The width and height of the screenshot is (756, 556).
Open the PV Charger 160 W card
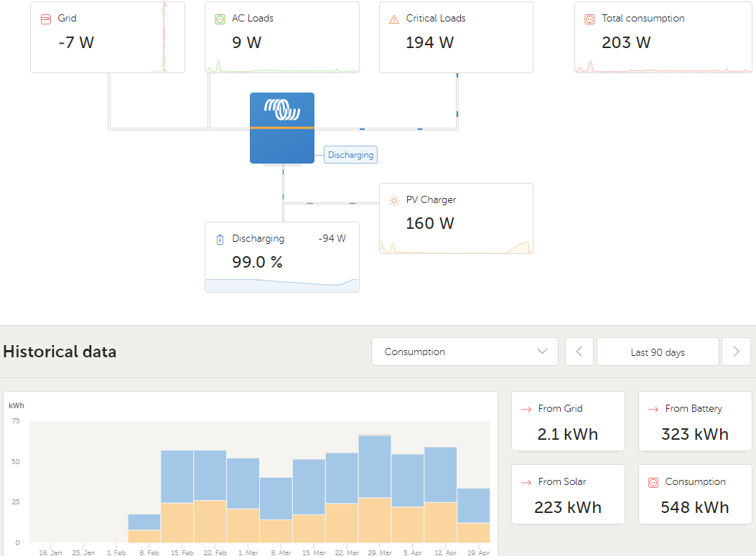point(456,218)
